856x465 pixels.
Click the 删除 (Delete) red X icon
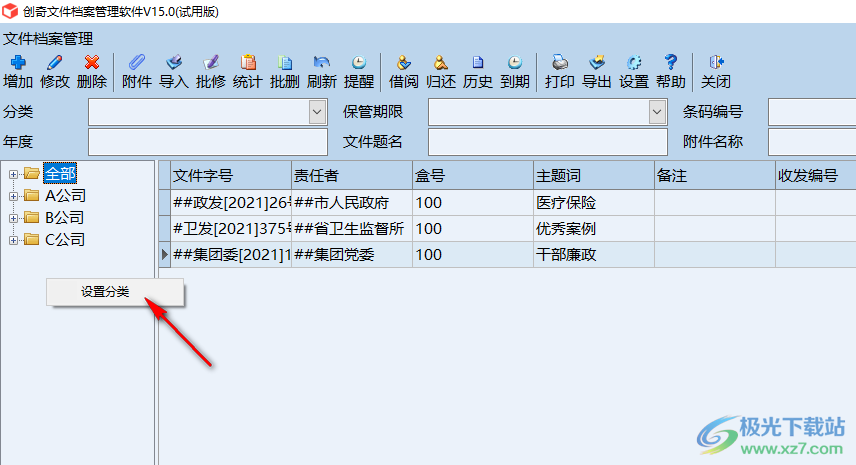point(92,63)
